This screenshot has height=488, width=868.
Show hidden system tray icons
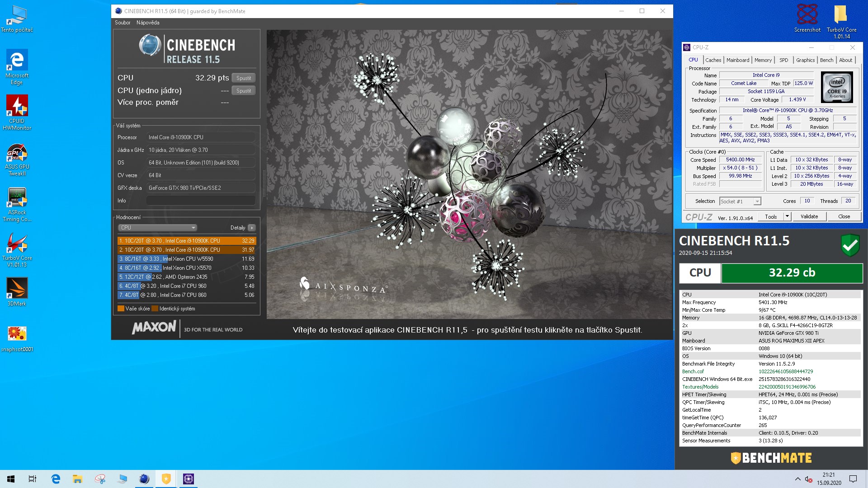coord(797,479)
